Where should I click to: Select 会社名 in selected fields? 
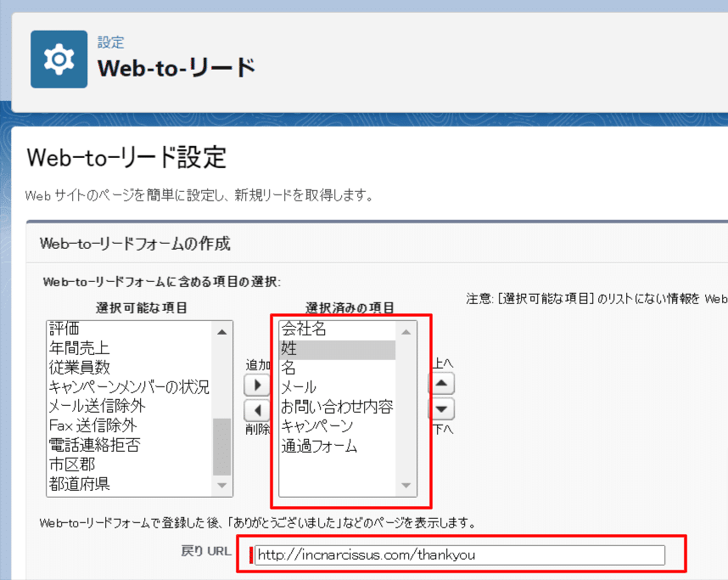(x=338, y=329)
